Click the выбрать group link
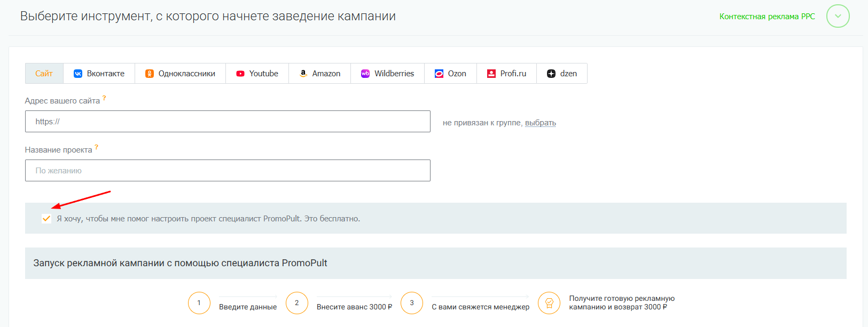868x327 pixels. 541,123
